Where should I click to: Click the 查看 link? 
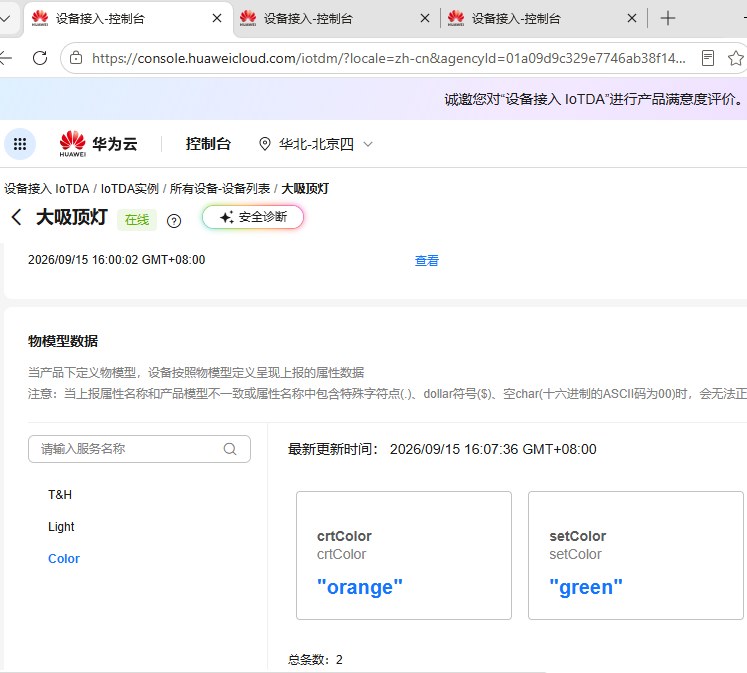(x=427, y=261)
